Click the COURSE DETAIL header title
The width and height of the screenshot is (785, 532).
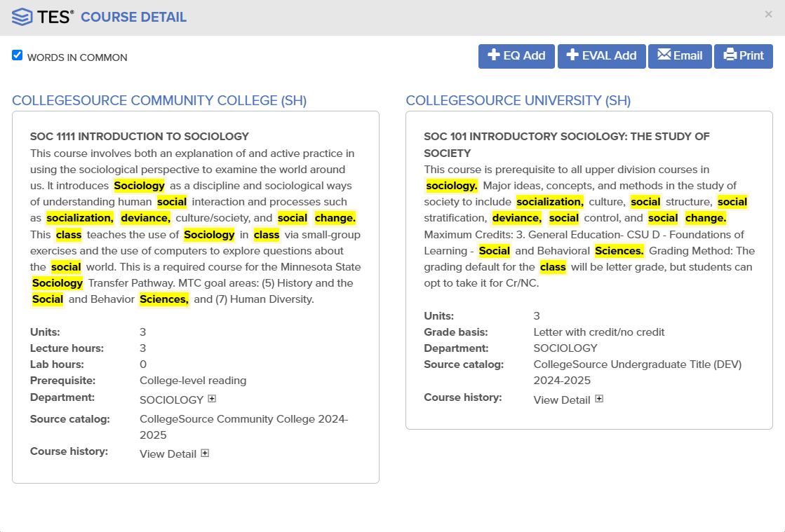click(134, 17)
